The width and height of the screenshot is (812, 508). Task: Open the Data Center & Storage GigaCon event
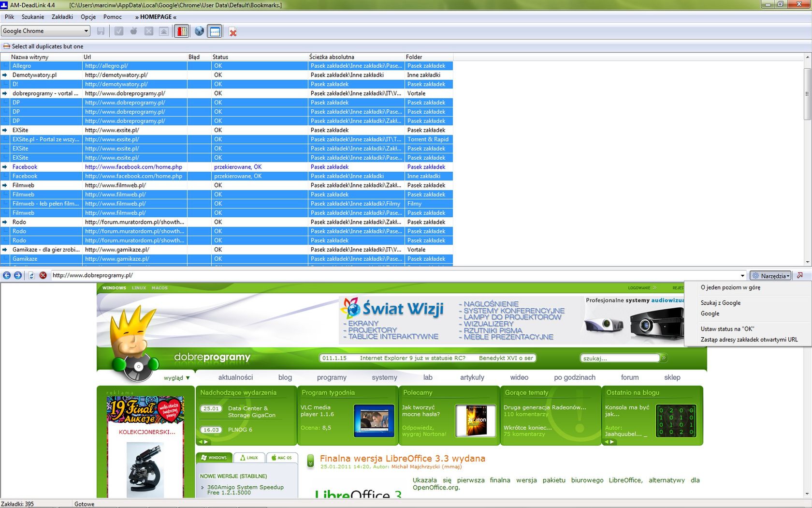251,412
